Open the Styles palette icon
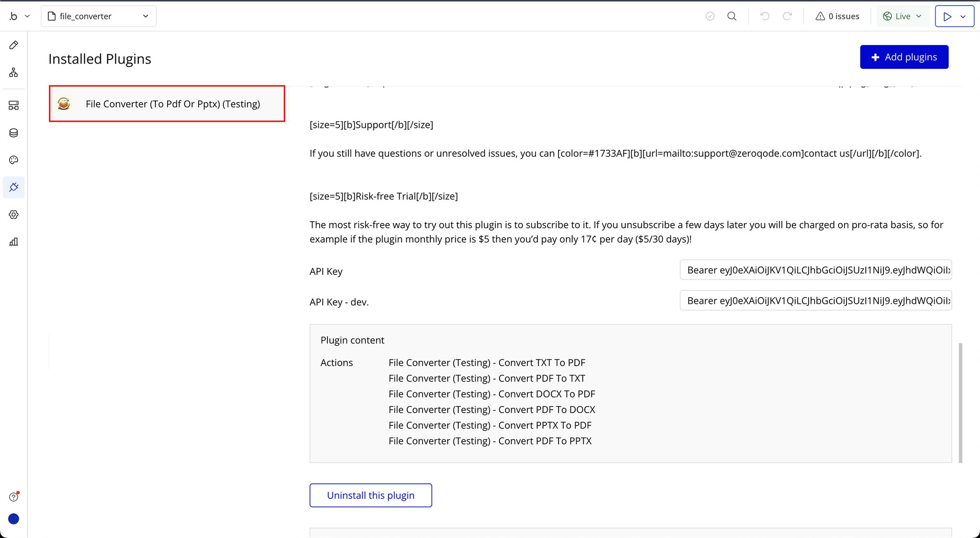 tap(13, 160)
